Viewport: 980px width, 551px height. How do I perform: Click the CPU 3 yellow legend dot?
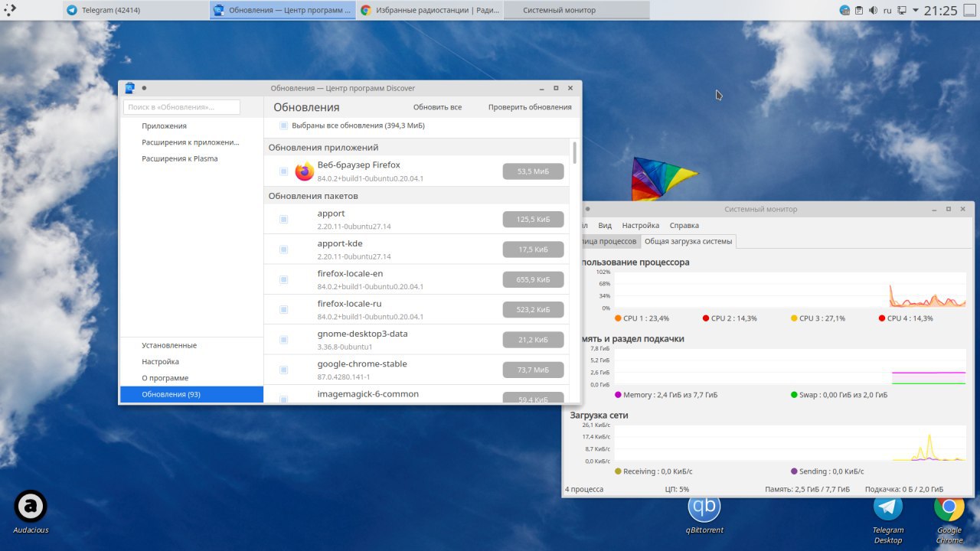point(794,318)
